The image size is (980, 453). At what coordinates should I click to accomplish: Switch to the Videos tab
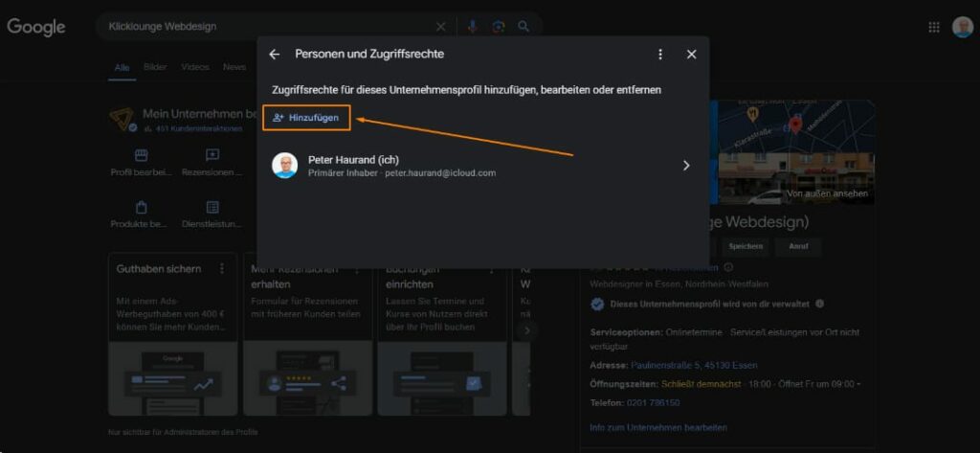pos(195,67)
